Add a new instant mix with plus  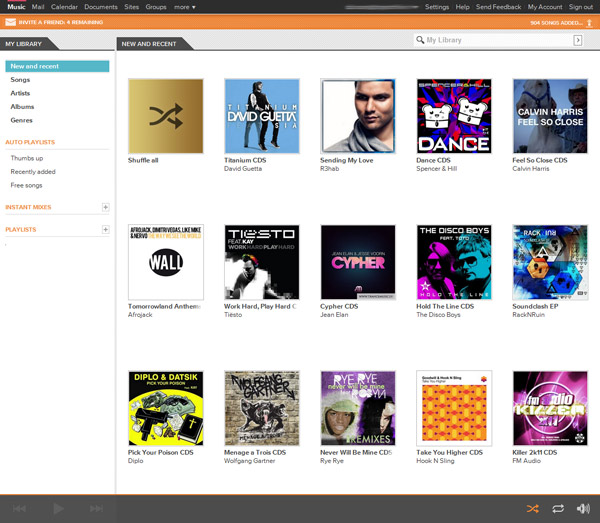106,207
